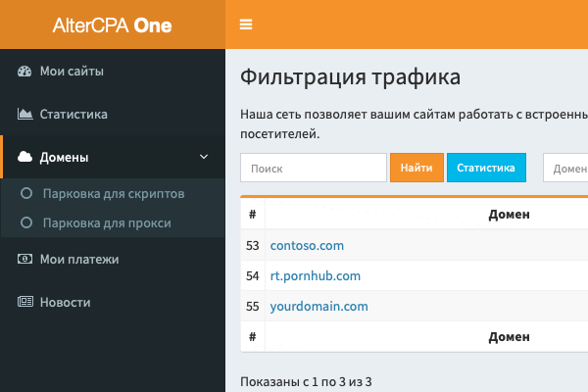This screenshot has width=588, height=392.
Task: Focus the Домен input field
Action: coord(565,168)
